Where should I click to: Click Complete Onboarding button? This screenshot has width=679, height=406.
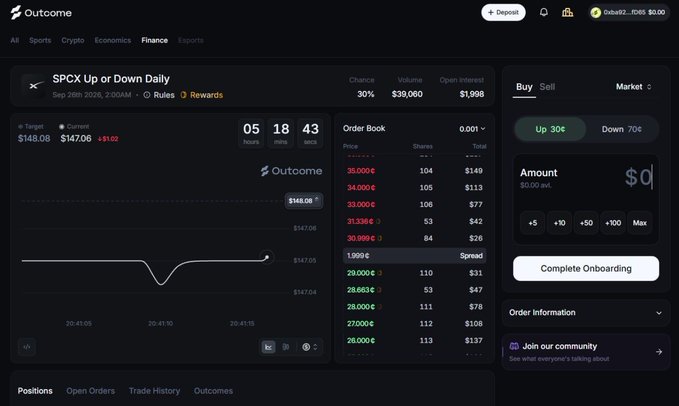(586, 268)
